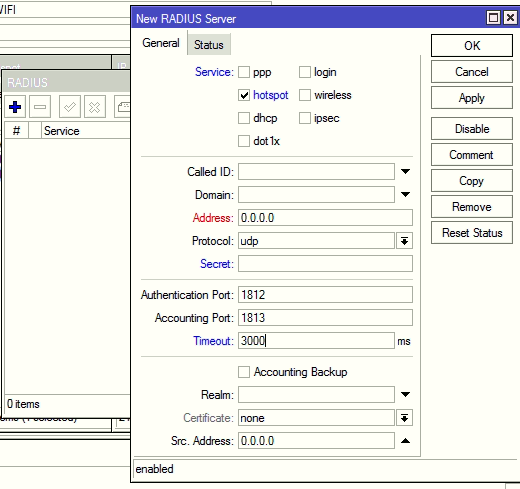This screenshot has height=489, width=520.
Task: Click the RADIUS window title bar
Action: pos(67,82)
